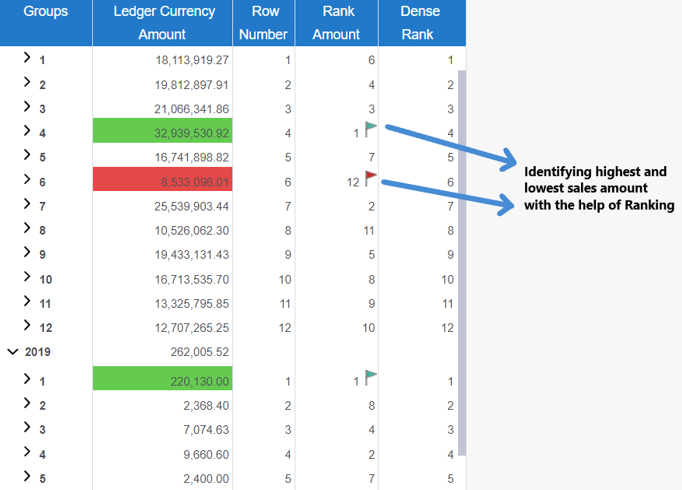
Task: Expand group 10 in the tree
Action: 27,278
